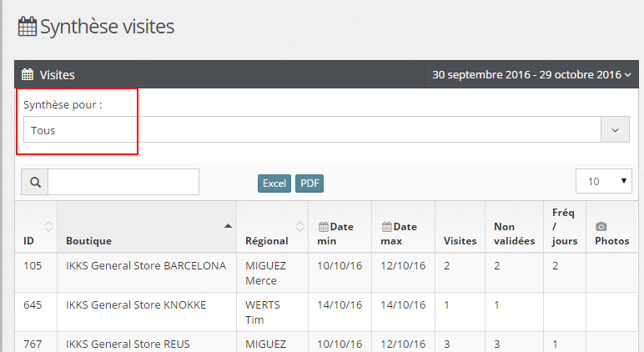Sort table by ID column arrows
The width and height of the screenshot is (644, 352).
48,226
